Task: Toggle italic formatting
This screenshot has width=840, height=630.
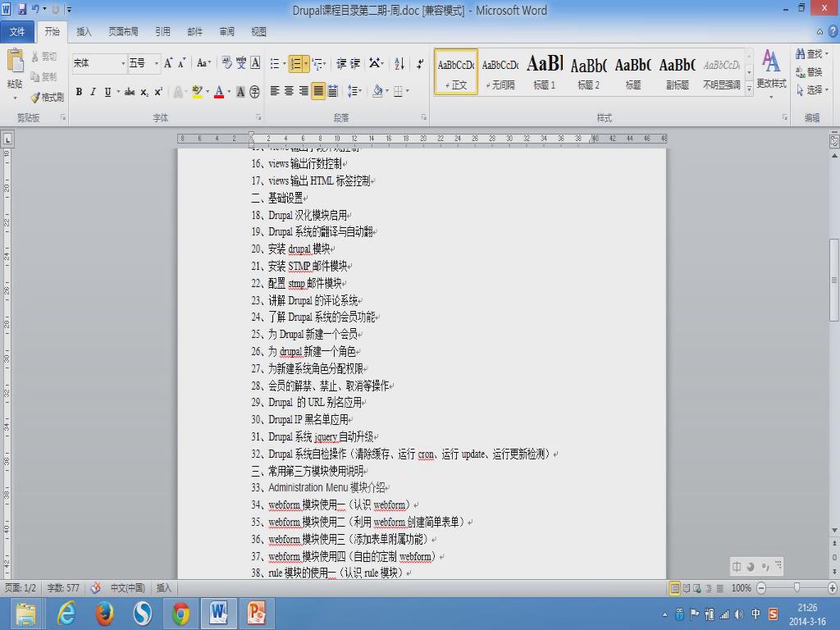Action: coord(94,92)
